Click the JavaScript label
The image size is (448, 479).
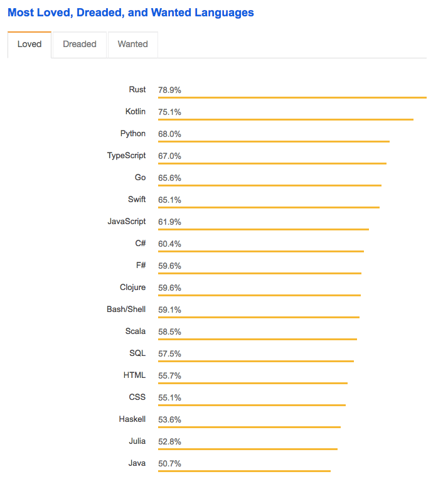pos(126,222)
